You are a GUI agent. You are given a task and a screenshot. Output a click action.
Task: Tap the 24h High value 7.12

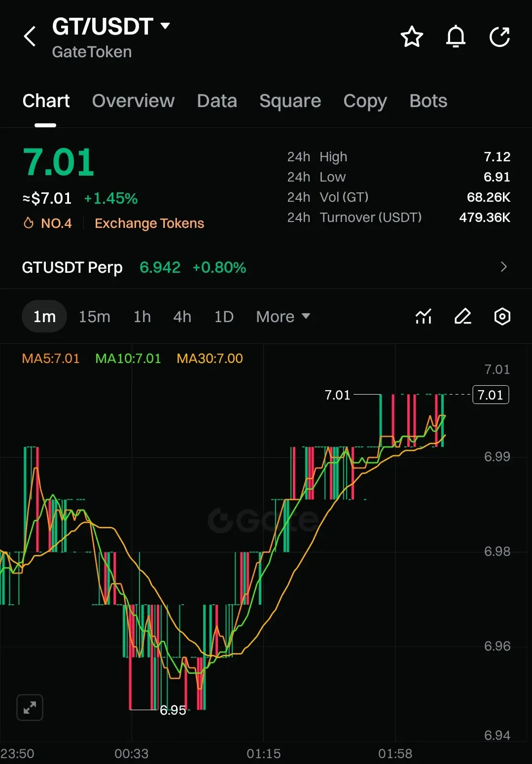(497, 157)
